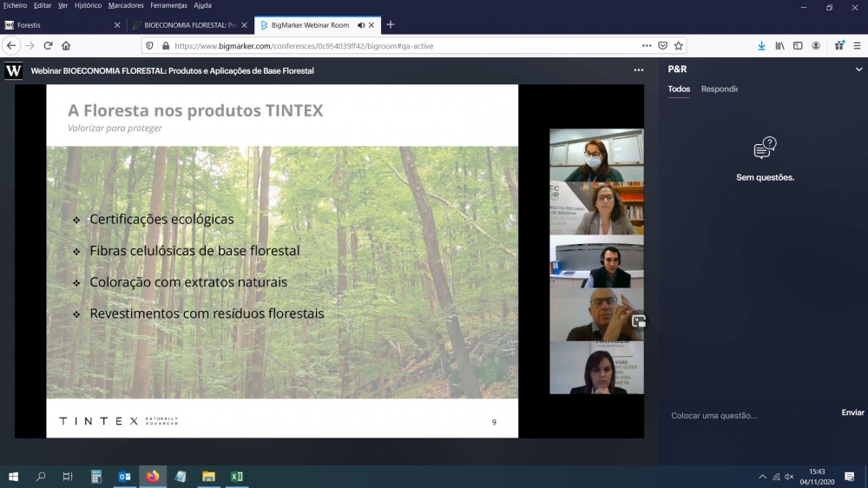Collapse the P&R panel chevron

coord(858,69)
